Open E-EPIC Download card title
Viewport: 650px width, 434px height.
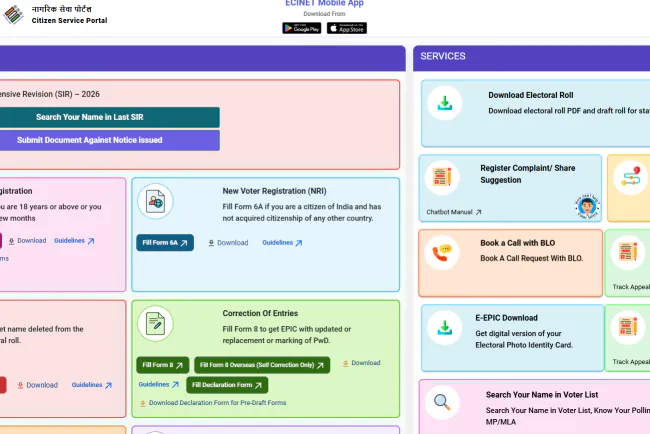coord(506,318)
